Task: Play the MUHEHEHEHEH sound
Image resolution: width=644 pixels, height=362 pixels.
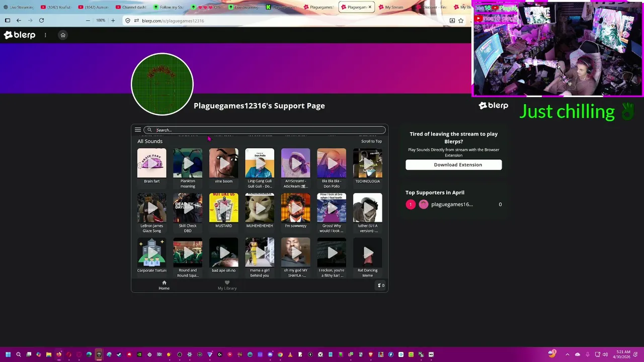Action: (260, 208)
